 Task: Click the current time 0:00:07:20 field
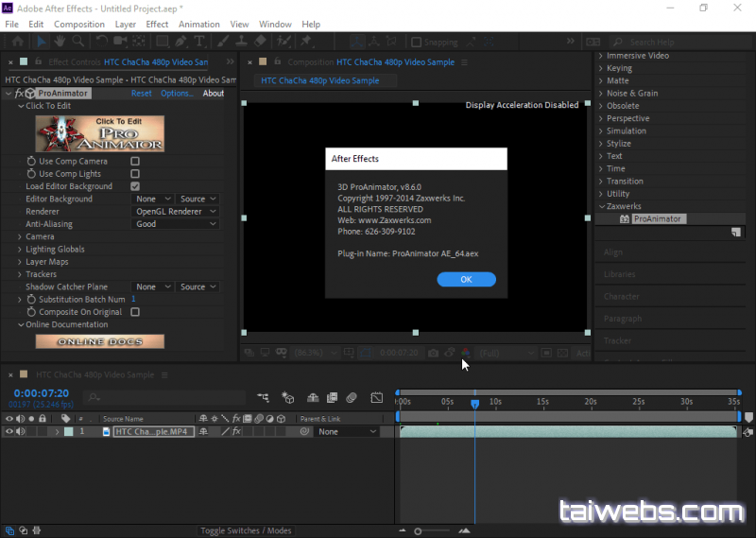pyautogui.click(x=41, y=393)
